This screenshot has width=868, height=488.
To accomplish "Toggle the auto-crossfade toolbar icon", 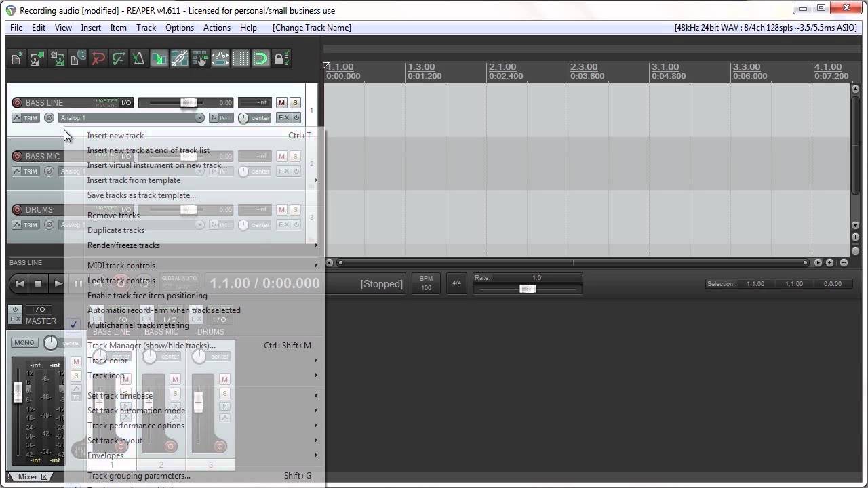I will (x=159, y=59).
